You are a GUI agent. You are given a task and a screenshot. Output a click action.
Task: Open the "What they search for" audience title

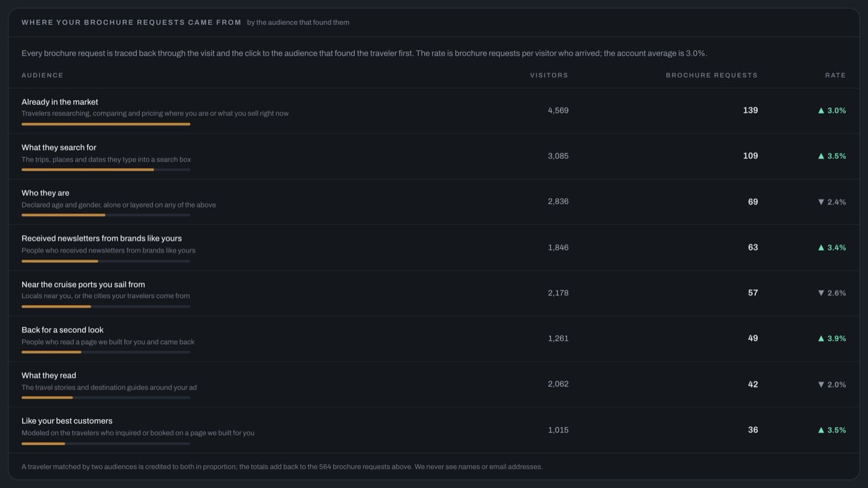[x=59, y=147]
